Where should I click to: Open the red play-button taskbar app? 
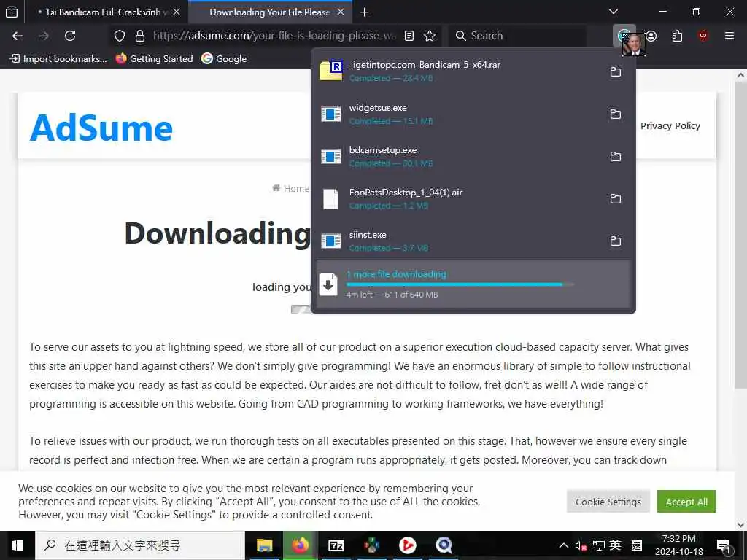[x=407, y=545]
